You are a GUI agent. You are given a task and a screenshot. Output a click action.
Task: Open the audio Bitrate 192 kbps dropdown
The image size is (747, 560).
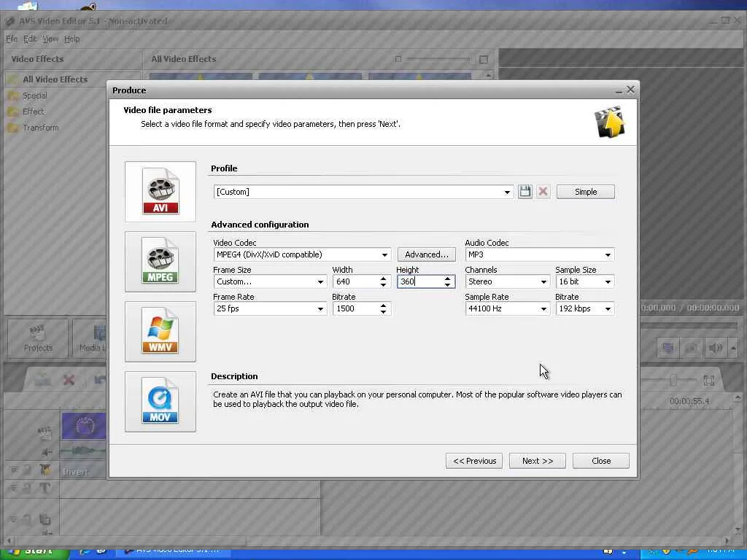point(585,308)
